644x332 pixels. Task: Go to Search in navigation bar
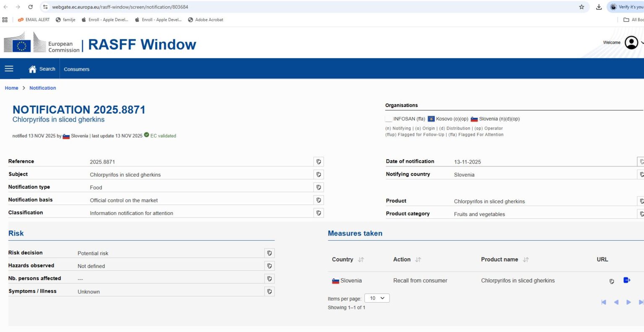pos(42,69)
